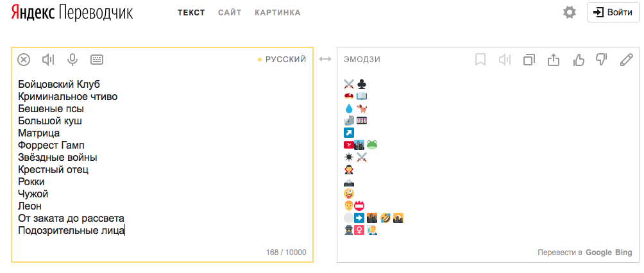644x273 pixels.
Task: Listen to the source text pronunciation
Action: pyautogui.click(x=48, y=60)
